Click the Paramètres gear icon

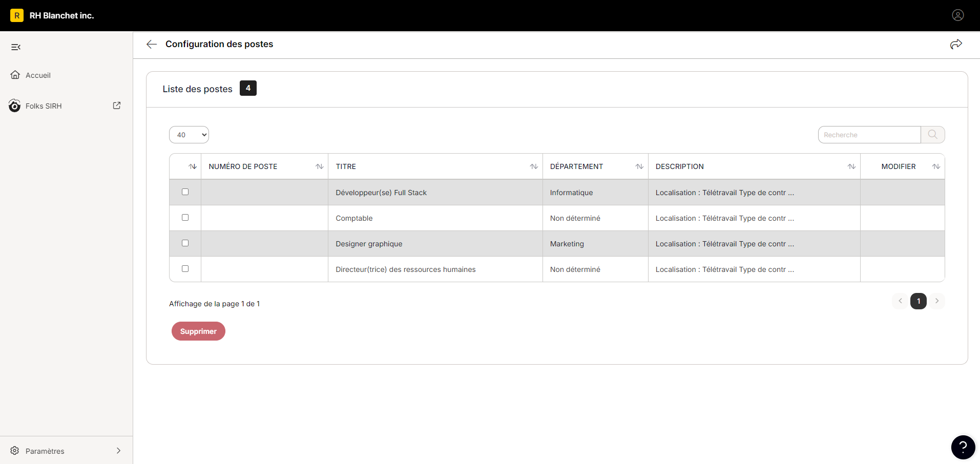pos(15,451)
